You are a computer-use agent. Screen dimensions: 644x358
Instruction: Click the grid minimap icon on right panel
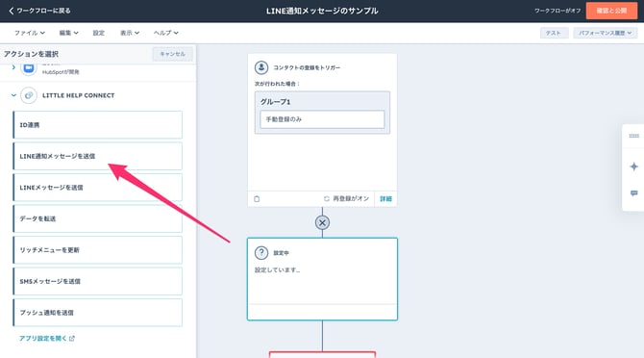point(633,136)
